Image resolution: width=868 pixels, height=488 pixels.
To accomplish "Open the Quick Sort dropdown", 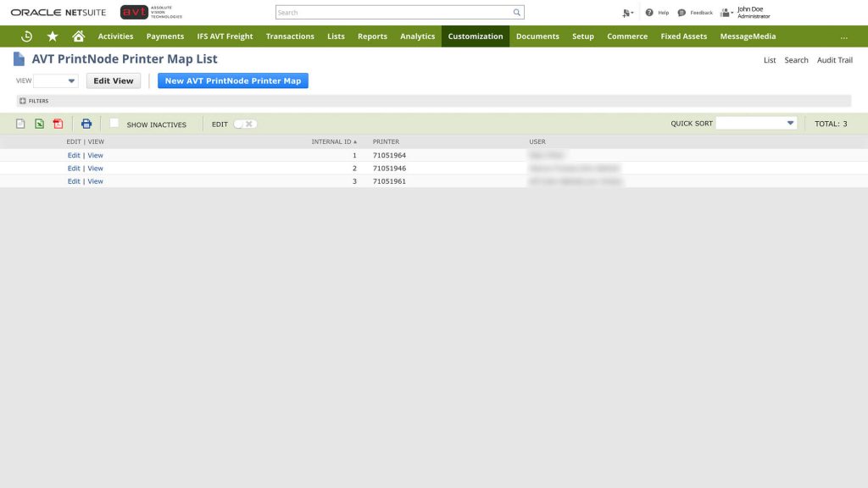I will (x=756, y=124).
